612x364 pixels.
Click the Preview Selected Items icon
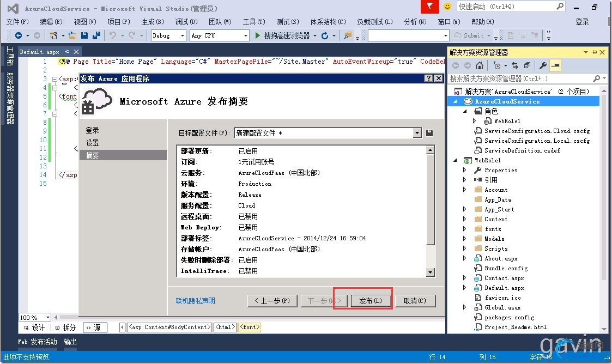[555, 65]
